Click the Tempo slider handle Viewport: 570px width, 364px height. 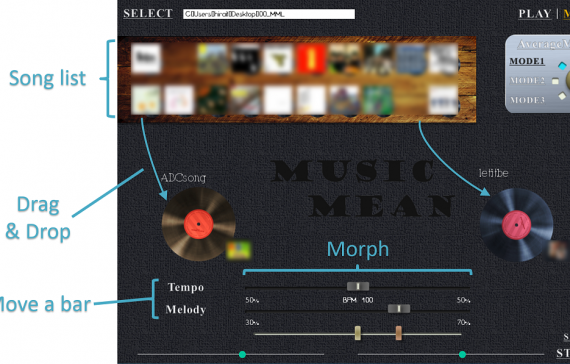click(x=358, y=287)
